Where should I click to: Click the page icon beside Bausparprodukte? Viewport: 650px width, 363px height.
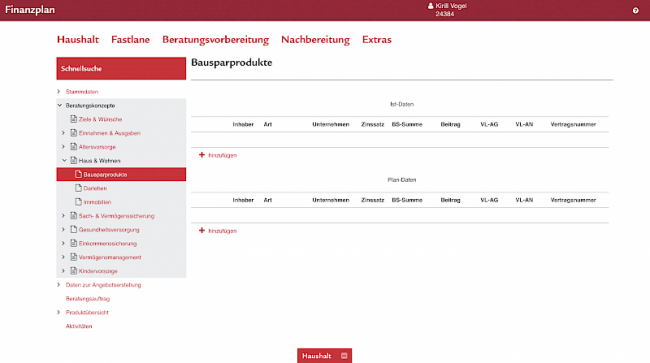click(78, 174)
